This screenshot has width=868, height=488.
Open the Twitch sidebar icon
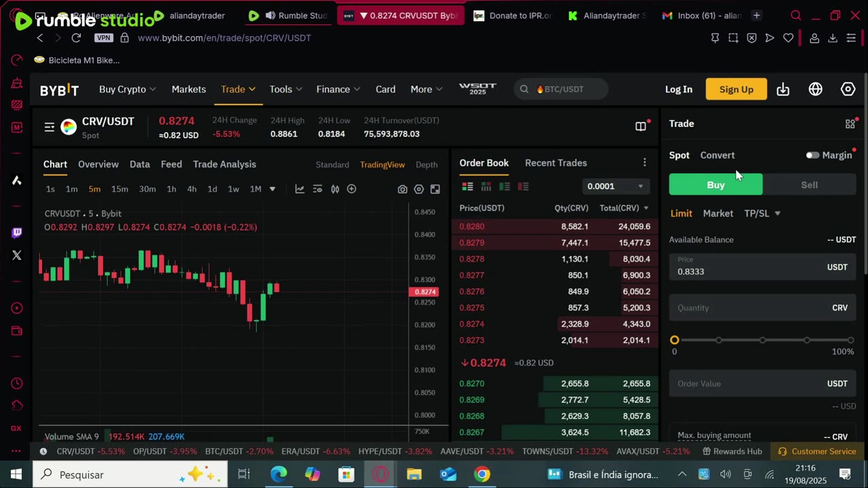click(x=17, y=232)
